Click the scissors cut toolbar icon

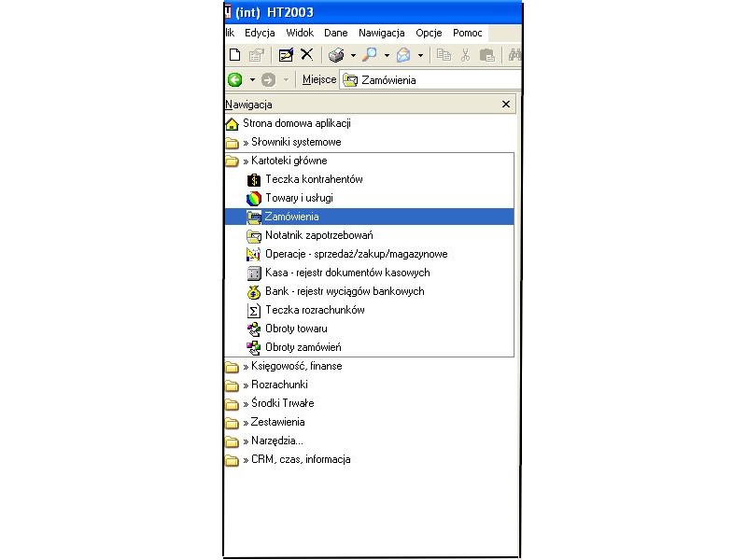pyautogui.click(x=465, y=55)
